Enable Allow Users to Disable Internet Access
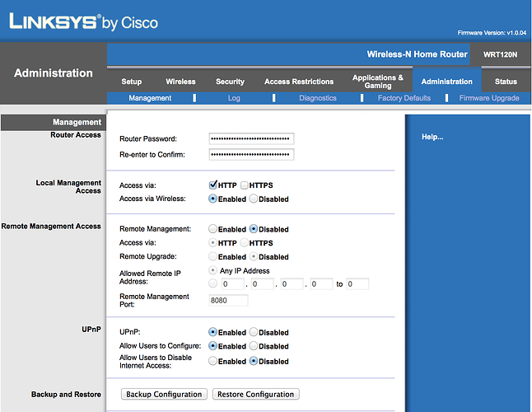The image size is (532, 412). [212, 361]
